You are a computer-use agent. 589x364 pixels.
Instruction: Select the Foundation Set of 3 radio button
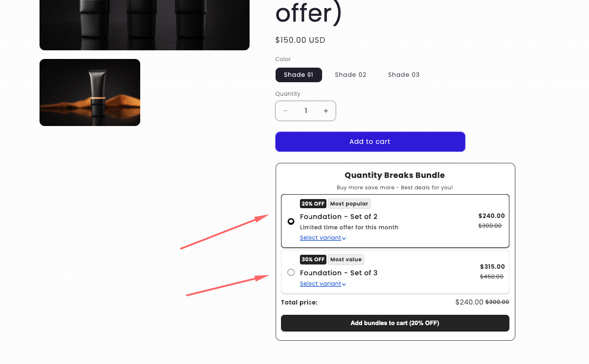291,273
